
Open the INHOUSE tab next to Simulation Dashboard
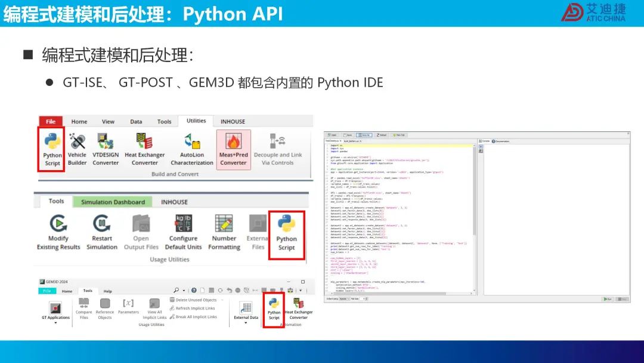tap(174, 202)
